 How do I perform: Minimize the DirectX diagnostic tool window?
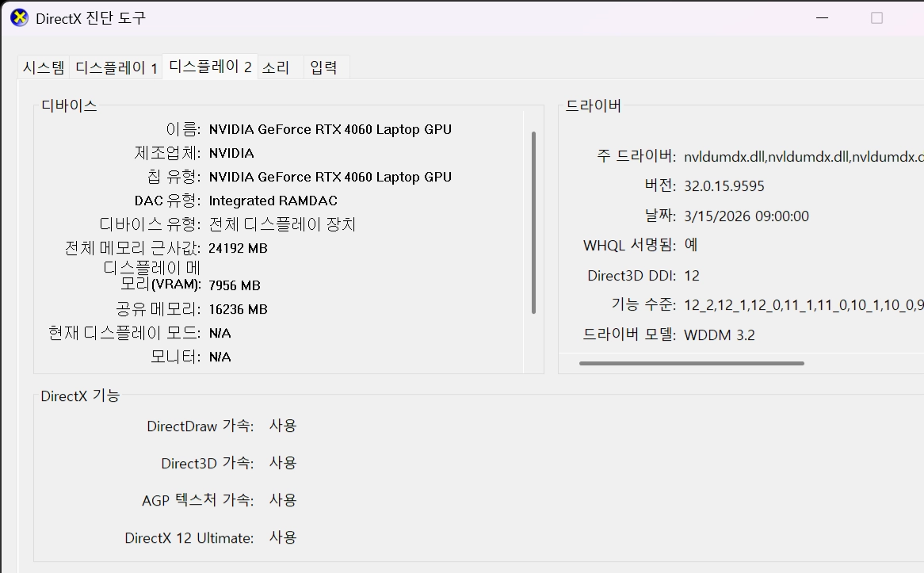822,18
